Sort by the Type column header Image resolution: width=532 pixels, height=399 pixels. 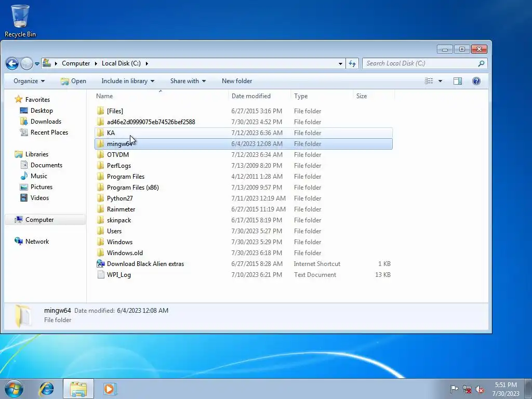(322, 96)
